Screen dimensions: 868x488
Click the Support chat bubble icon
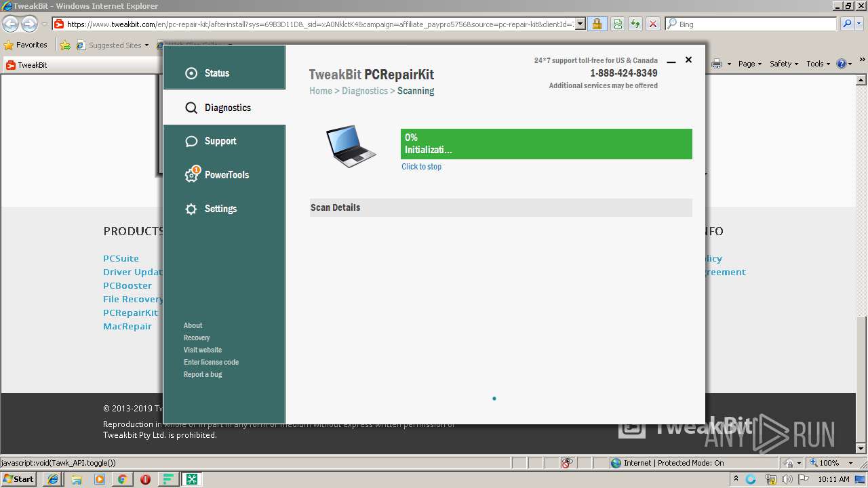tap(191, 141)
